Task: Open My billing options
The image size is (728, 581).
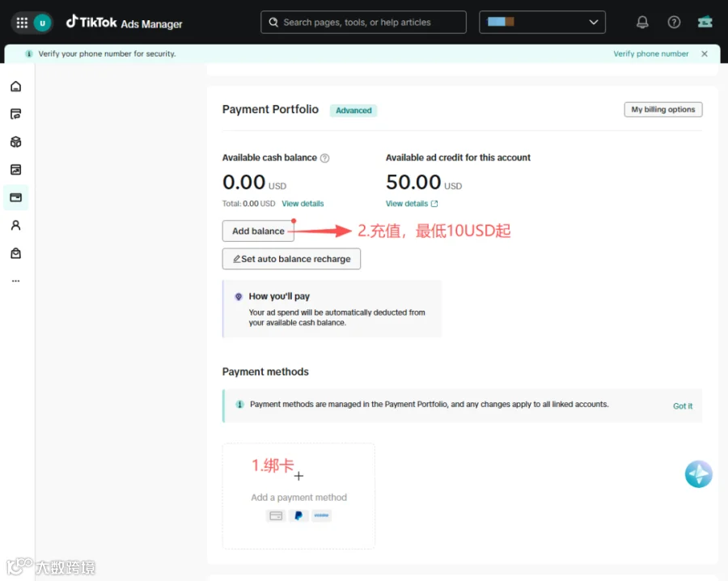Action: pos(663,109)
